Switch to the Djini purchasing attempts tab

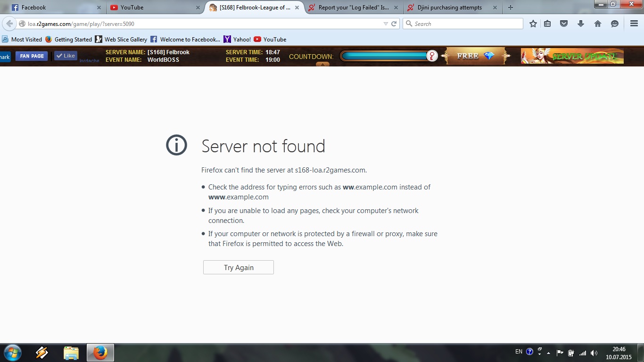pyautogui.click(x=449, y=8)
